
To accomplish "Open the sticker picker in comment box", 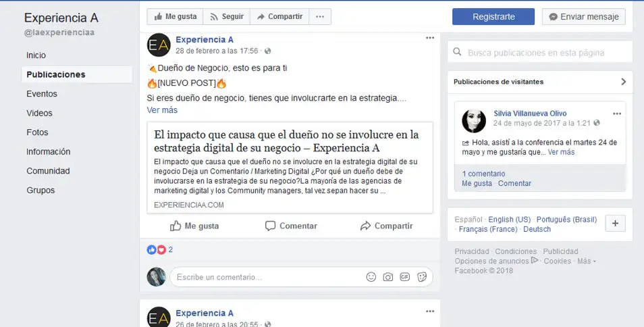I will [x=422, y=277].
